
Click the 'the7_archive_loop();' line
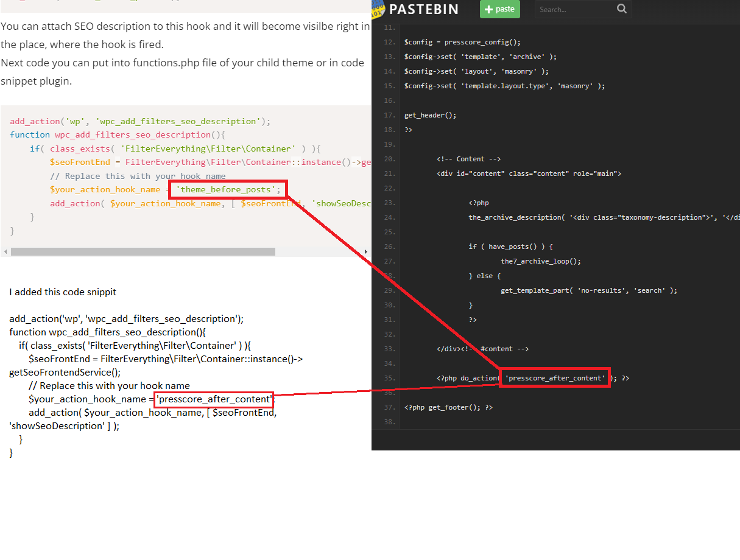541,261
